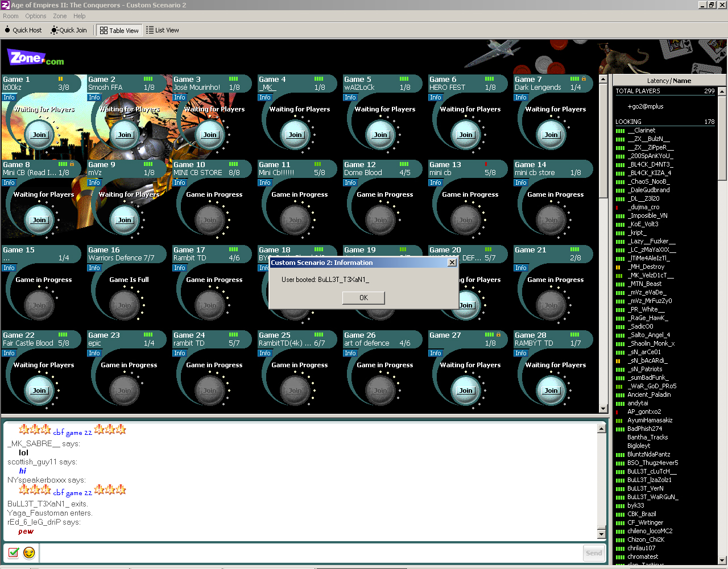Sort player list by Latency / Name header
Screen dimensions: 728x569
point(669,81)
